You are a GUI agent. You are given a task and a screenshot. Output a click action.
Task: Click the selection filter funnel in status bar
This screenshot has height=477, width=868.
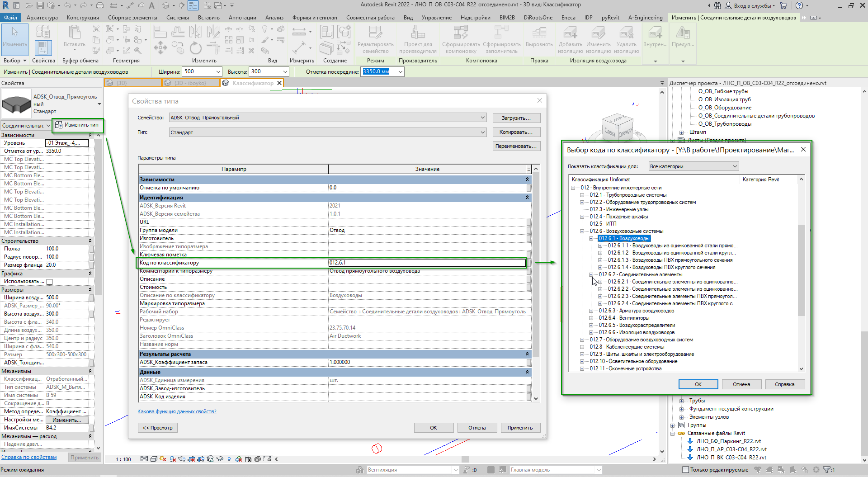pyautogui.click(x=826, y=470)
